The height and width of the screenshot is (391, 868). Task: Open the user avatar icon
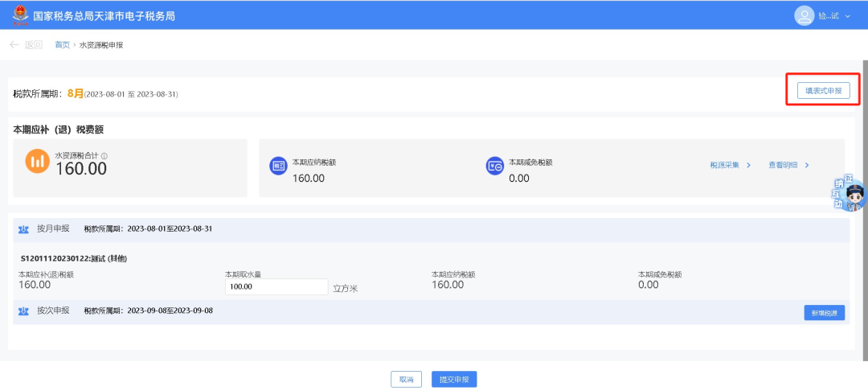point(804,15)
